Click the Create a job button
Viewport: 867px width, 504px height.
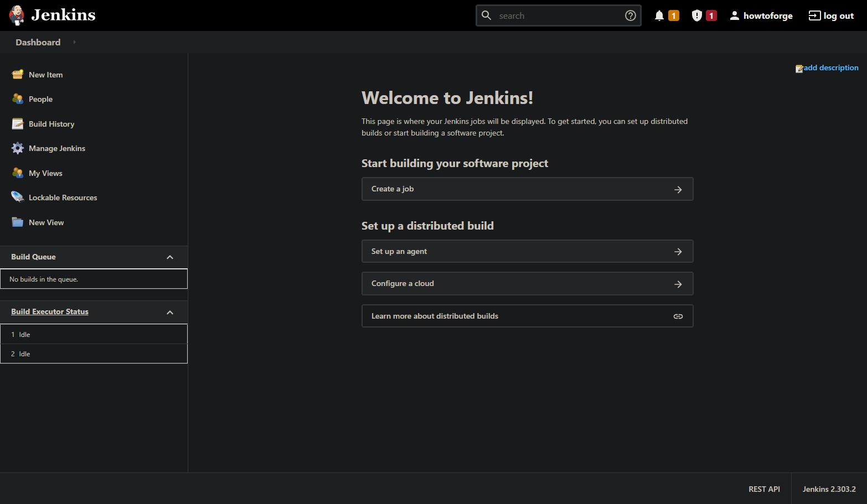527,189
